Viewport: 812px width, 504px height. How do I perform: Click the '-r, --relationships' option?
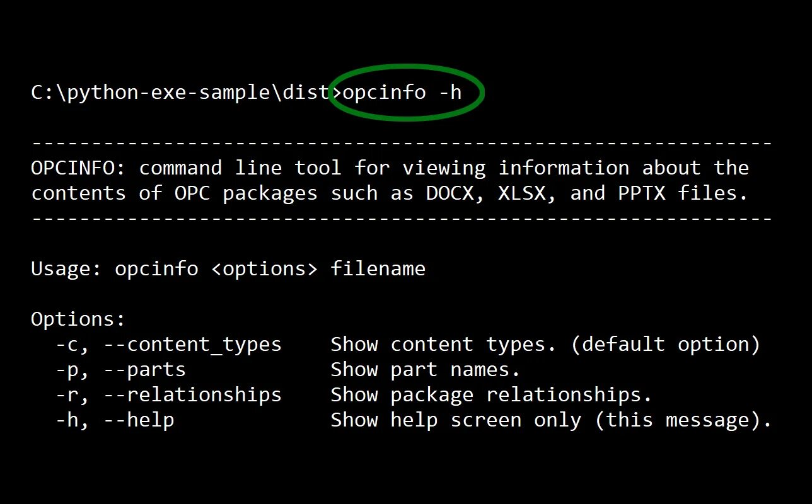168,395
